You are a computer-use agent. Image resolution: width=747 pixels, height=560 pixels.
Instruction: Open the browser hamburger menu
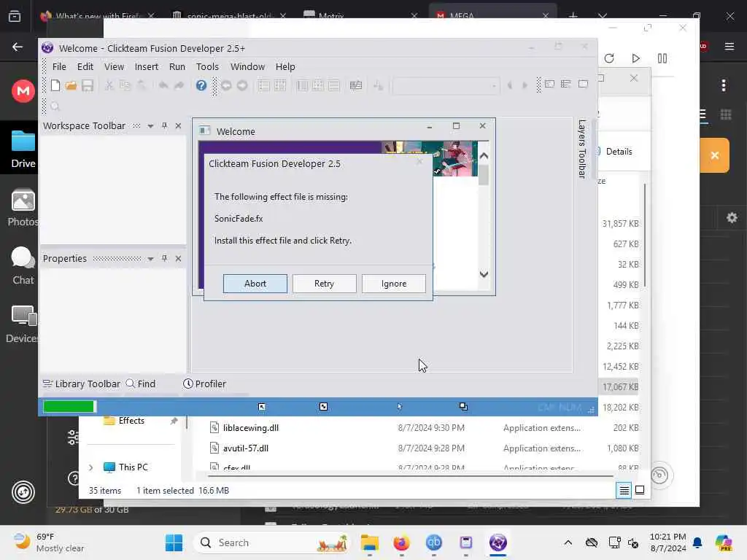729,46
